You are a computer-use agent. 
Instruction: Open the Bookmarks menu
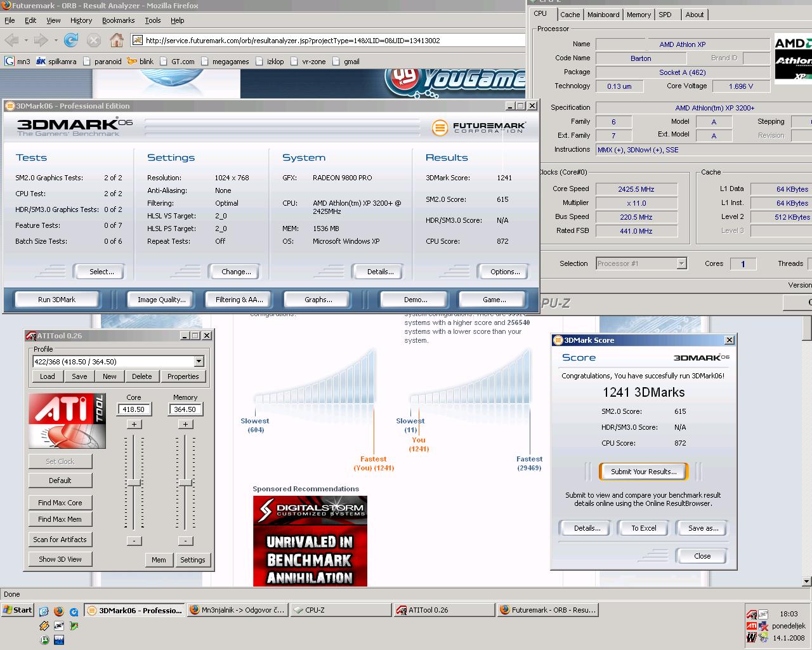(118, 20)
